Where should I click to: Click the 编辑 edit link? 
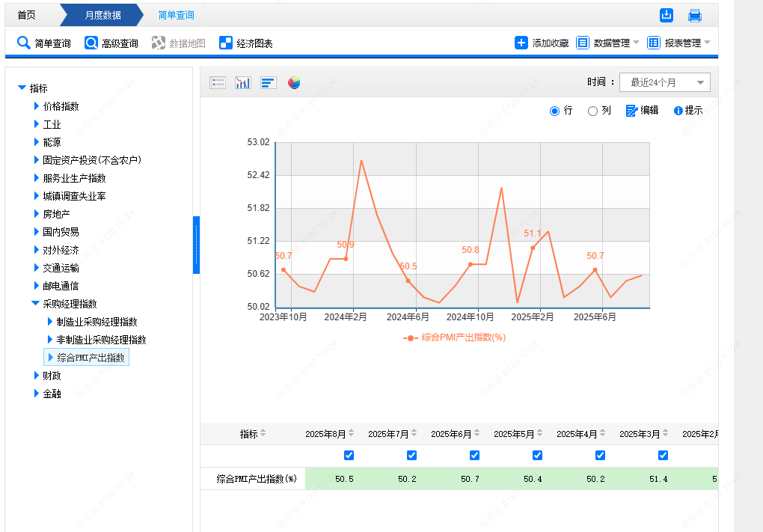pos(642,111)
